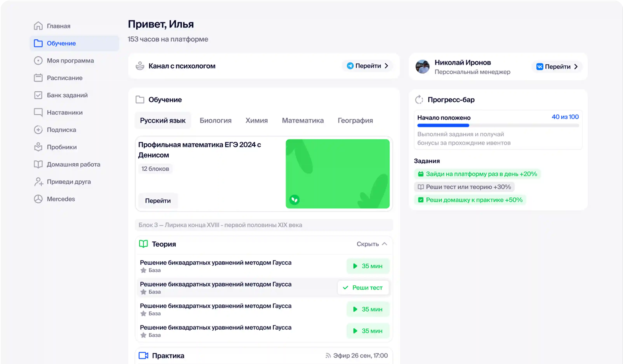Click the Подписка plus-circle icon

point(38,129)
